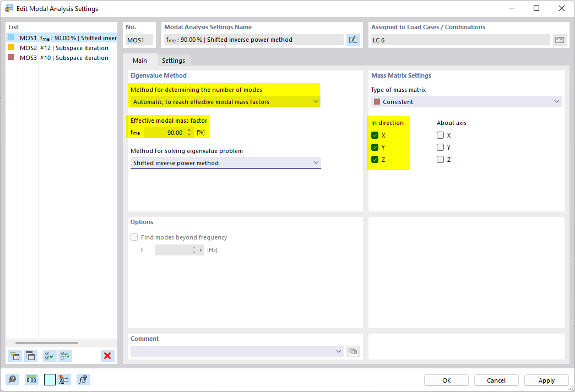
Task: Open the formula editor icon
Action: point(83,379)
